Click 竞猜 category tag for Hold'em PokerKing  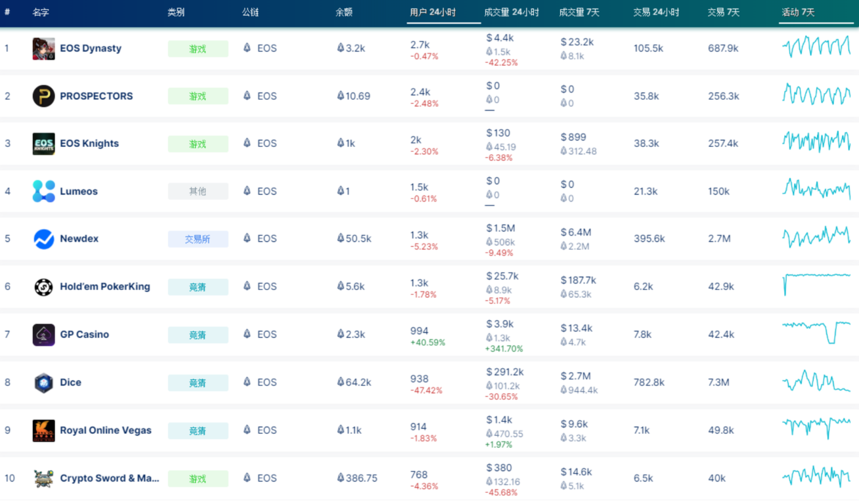pyautogui.click(x=198, y=287)
